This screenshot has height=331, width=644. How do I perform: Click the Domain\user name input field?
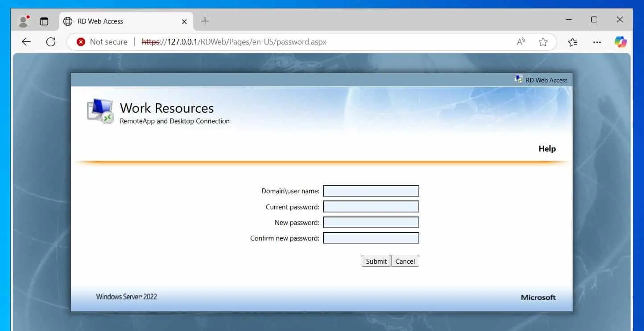pos(371,191)
